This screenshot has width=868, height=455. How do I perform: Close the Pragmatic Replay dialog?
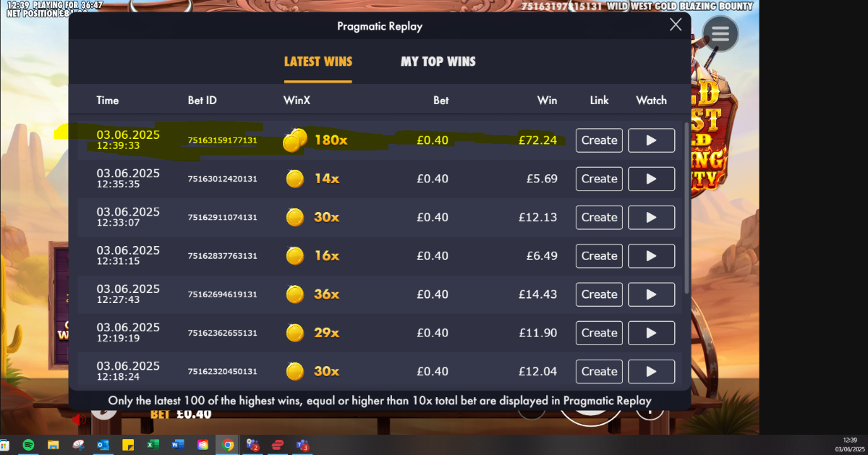click(x=676, y=25)
